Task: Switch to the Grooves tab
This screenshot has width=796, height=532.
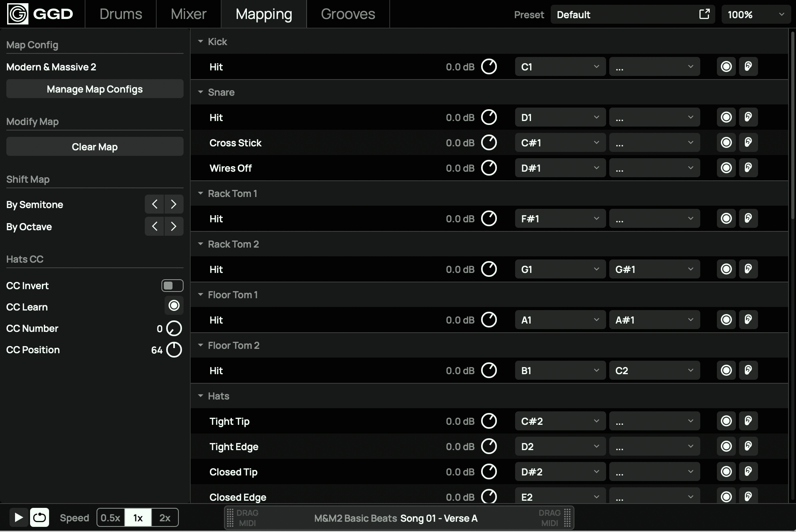Action: [x=348, y=14]
